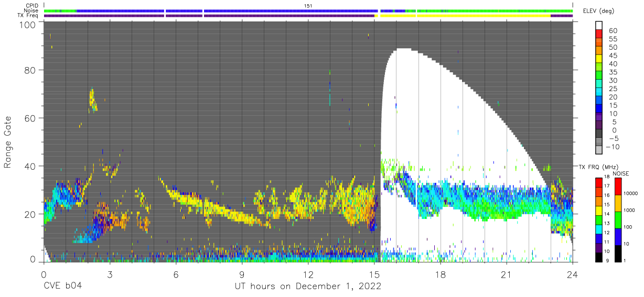The image size is (644, 297).
Task: Click the 'NOISE' legend title
Action: click(620, 173)
